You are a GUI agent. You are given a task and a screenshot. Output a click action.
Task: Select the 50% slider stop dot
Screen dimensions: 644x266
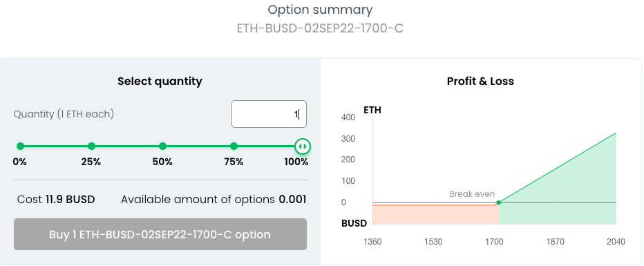click(x=162, y=146)
